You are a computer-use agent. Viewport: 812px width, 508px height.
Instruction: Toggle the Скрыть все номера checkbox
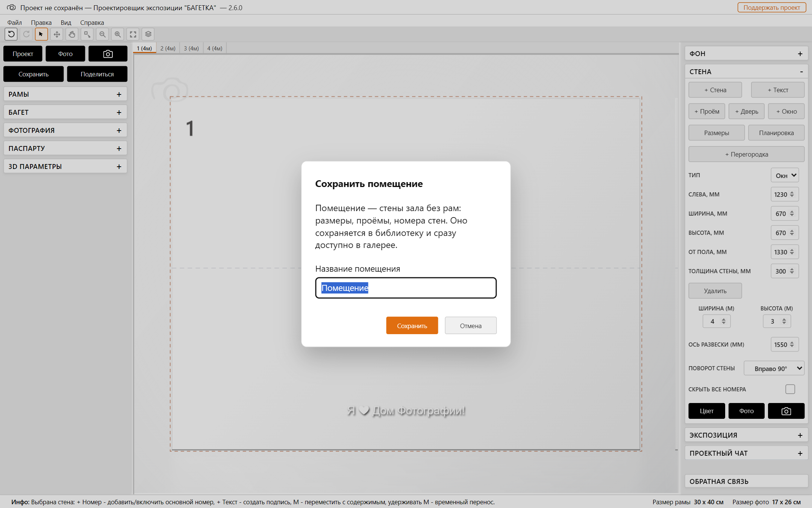tap(790, 389)
